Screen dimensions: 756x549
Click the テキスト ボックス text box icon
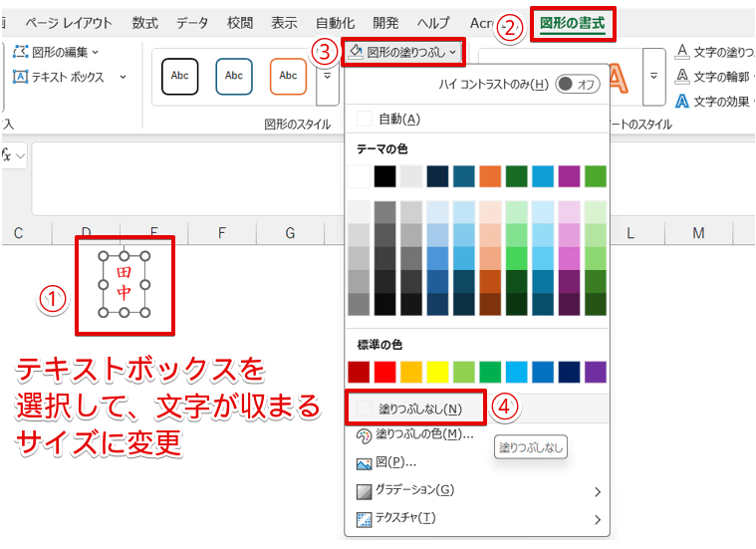[x=20, y=77]
